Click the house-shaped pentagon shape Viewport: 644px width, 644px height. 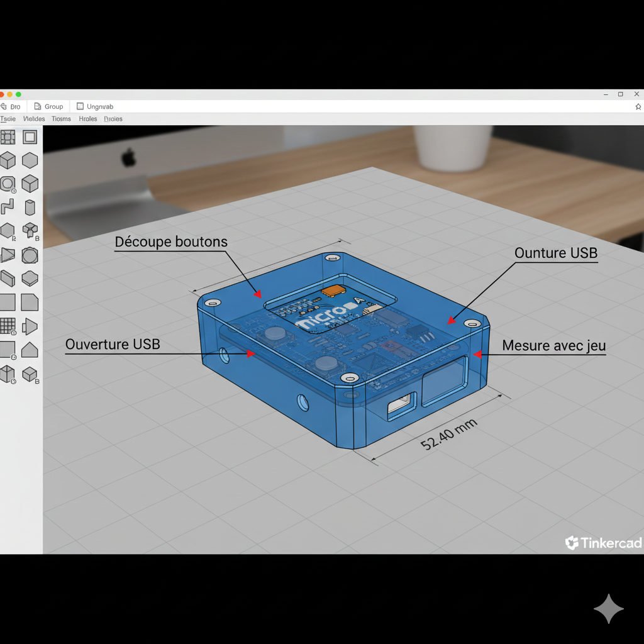point(30,350)
